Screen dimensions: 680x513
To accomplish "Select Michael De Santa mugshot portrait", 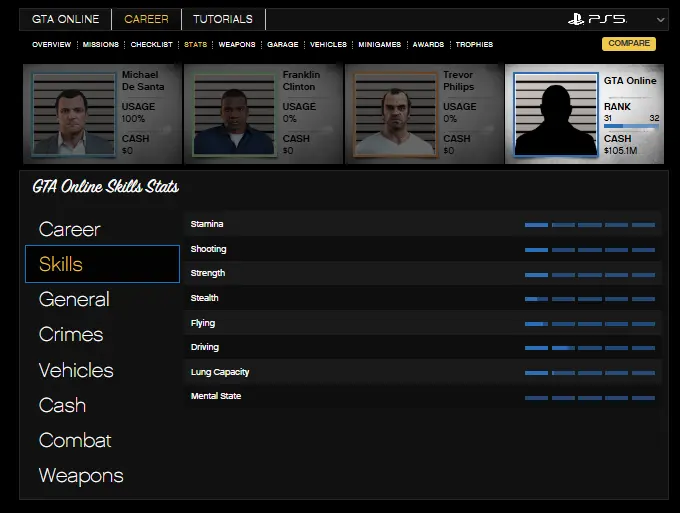I will click(74, 114).
